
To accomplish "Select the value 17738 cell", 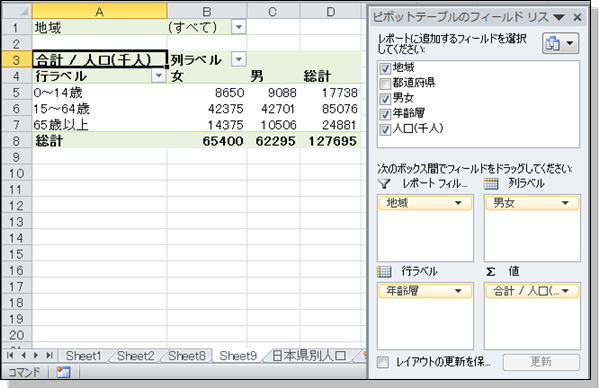I will point(331,92).
